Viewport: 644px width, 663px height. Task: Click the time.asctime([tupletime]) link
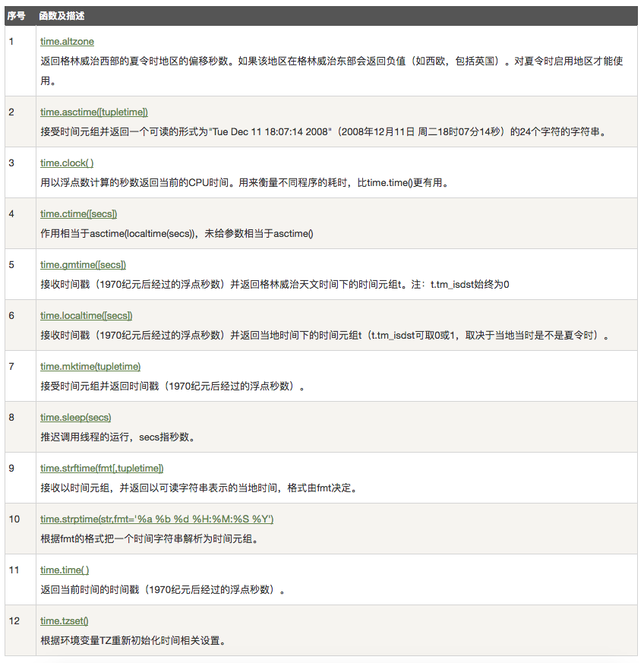pyautogui.click(x=93, y=112)
